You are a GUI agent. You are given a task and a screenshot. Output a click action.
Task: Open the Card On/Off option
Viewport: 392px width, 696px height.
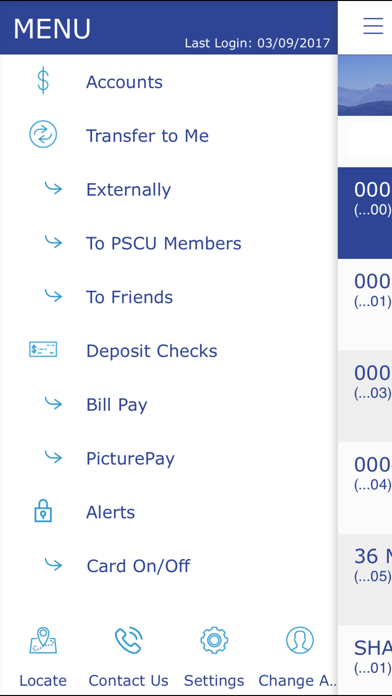pyautogui.click(x=138, y=566)
